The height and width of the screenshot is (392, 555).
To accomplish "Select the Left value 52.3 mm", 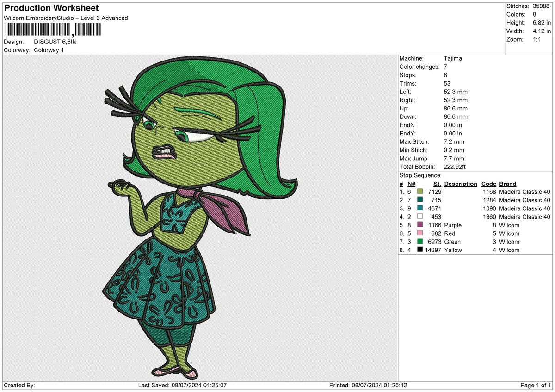I will (x=456, y=92).
